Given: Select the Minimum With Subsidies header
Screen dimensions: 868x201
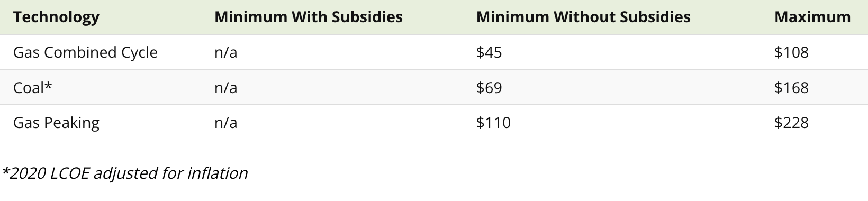Looking at the screenshot, I should click(x=309, y=17).
